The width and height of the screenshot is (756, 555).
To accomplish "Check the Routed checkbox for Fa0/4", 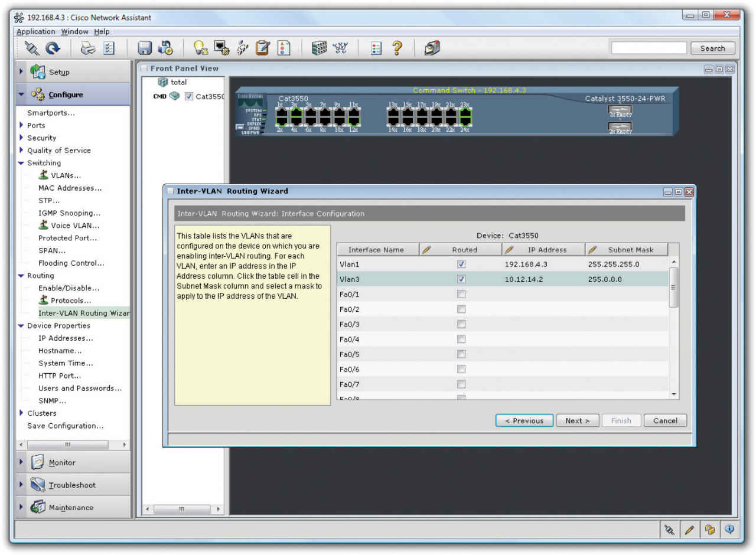I will click(x=461, y=339).
